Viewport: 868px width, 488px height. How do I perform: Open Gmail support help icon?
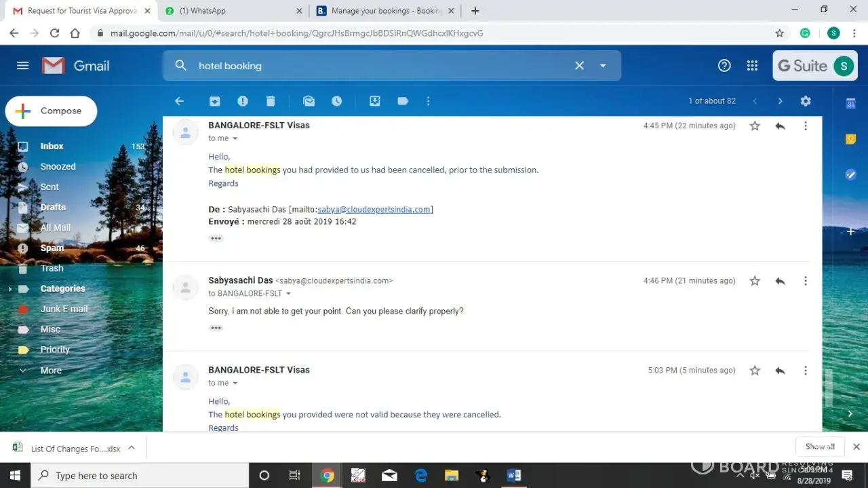[724, 65]
